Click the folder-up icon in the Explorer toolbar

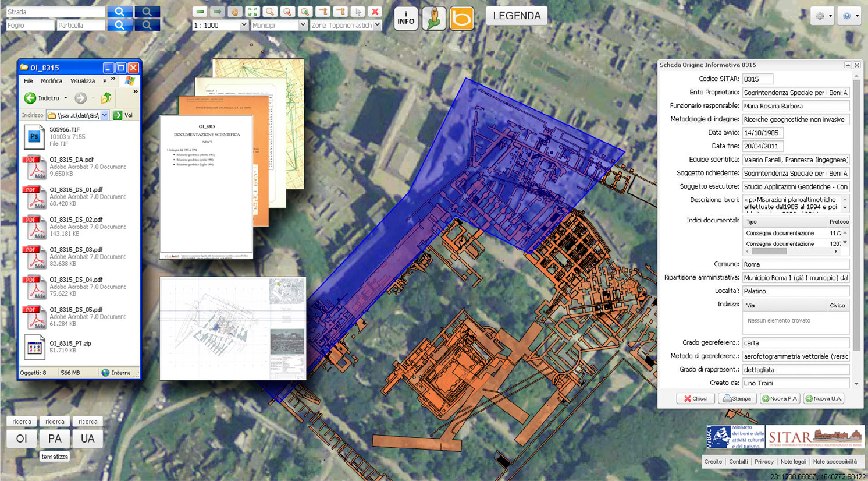[x=106, y=98]
